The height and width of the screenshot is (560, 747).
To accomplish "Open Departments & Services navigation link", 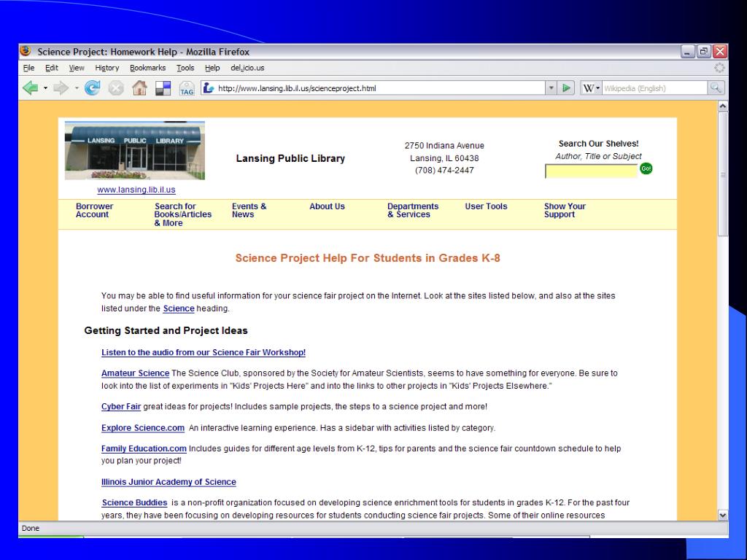I will pyautogui.click(x=413, y=211).
